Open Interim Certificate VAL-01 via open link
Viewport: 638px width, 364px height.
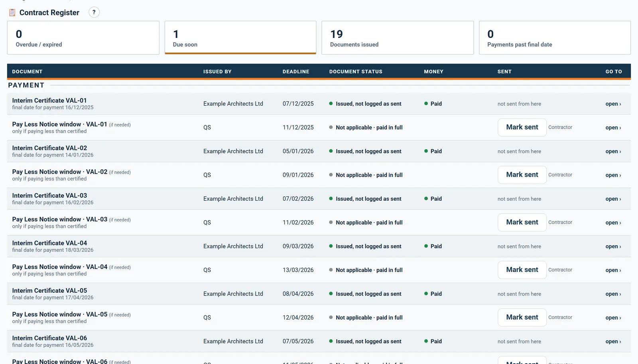point(613,104)
